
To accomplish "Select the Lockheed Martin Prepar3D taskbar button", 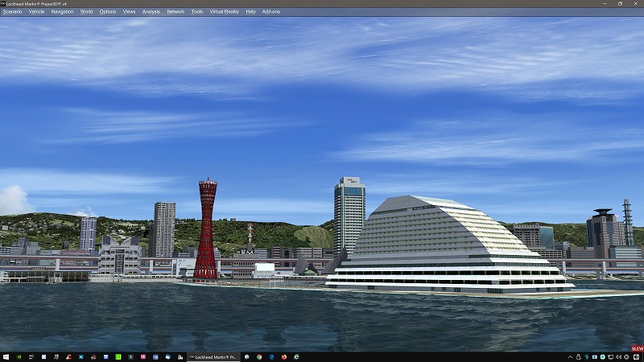I will 213,357.
